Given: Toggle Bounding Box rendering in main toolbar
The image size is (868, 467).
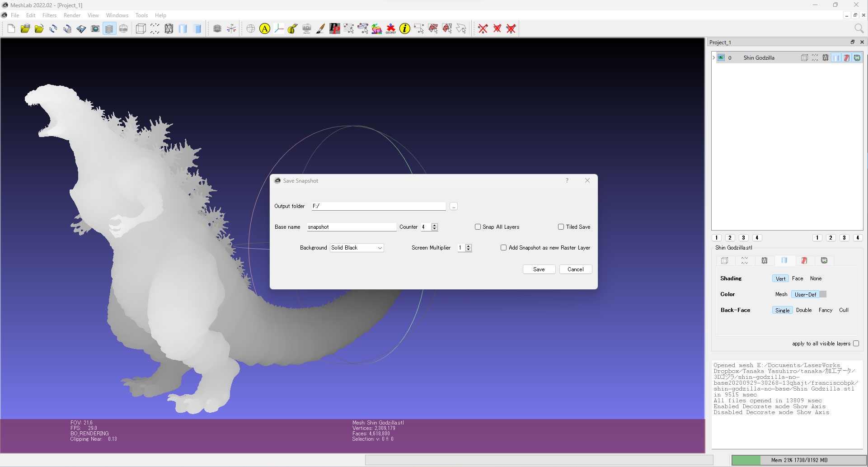Looking at the screenshot, I should point(141,28).
